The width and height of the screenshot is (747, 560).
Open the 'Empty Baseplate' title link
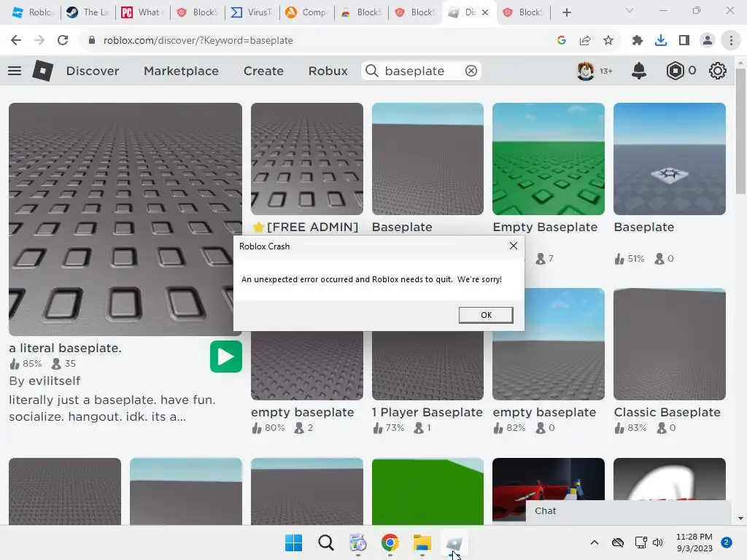(x=545, y=227)
